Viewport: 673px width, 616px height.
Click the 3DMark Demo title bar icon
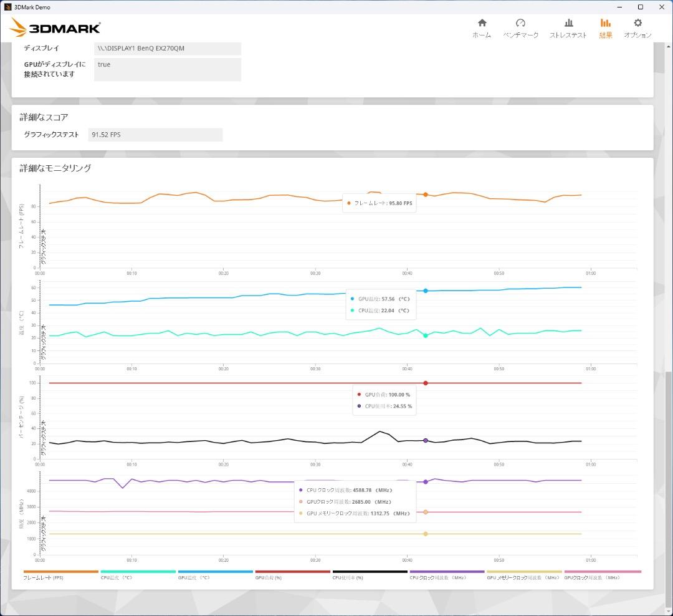[x=7, y=7]
